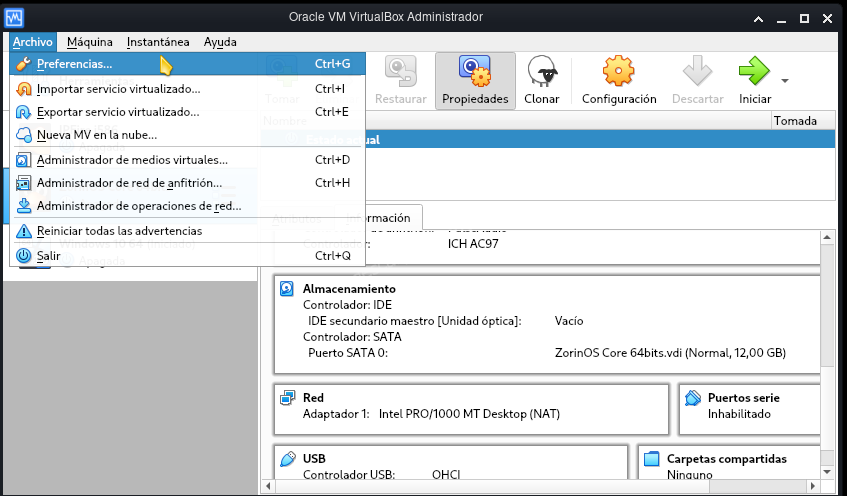The image size is (847, 496).
Task: Click the Tomada column header
Action: point(803,120)
